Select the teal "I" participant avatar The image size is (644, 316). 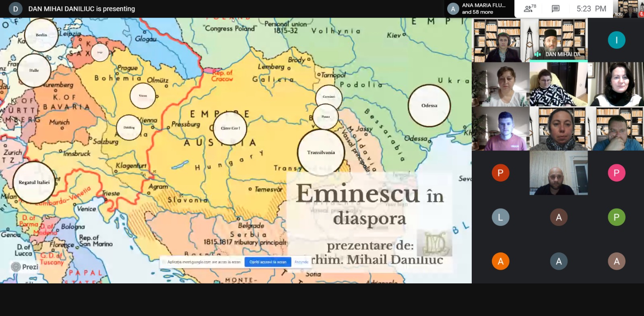point(616,40)
